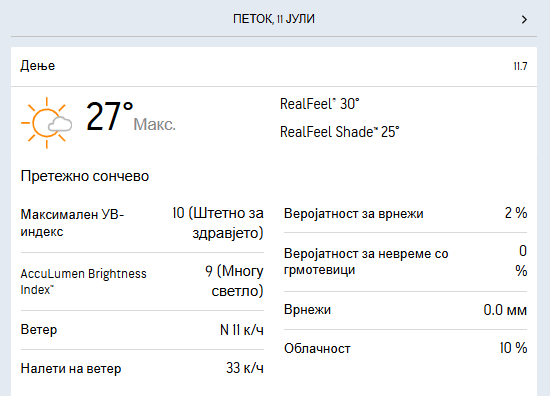Image resolution: width=550 pixels, height=396 pixels.
Task: Click the Претежно сончево description
Action: (x=85, y=176)
